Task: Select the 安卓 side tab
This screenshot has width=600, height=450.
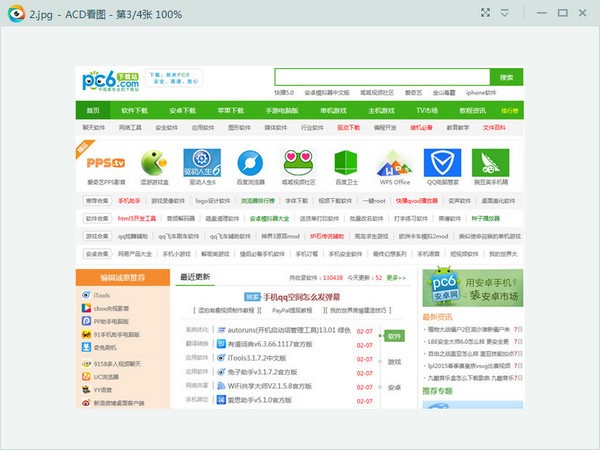Action: (x=395, y=387)
